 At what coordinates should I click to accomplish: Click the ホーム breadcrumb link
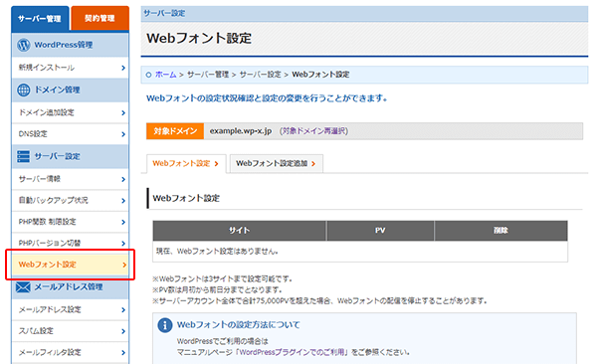pyautogui.click(x=165, y=75)
